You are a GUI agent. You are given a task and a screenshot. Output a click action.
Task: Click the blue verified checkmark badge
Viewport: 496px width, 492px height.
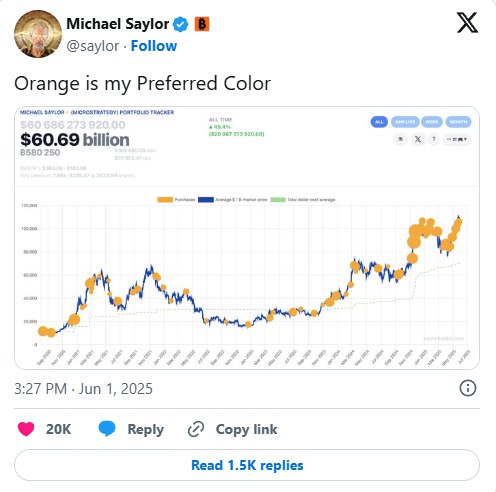[x=181, y=24]
